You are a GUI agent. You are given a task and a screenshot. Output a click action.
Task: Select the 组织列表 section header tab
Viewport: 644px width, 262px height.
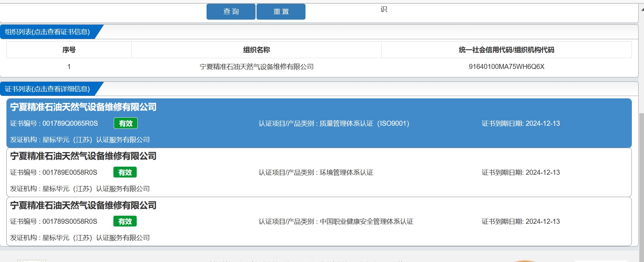point(47,32)
